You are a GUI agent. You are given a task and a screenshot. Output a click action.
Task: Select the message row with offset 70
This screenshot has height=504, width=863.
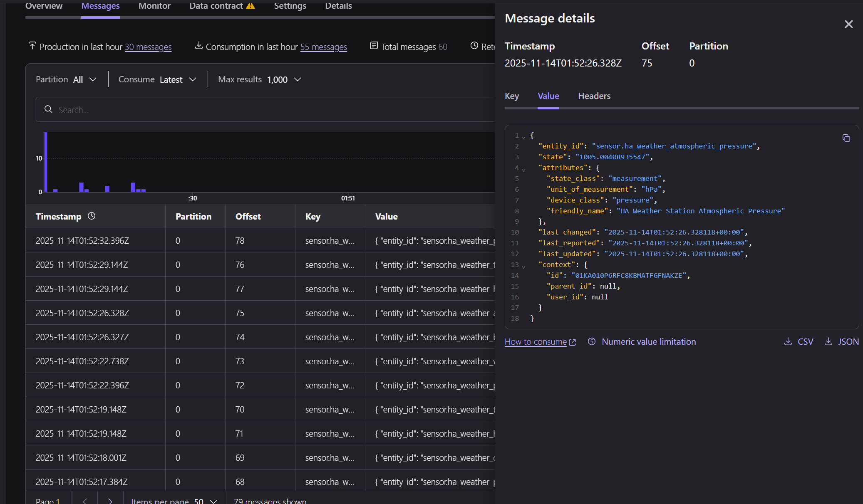260,409
